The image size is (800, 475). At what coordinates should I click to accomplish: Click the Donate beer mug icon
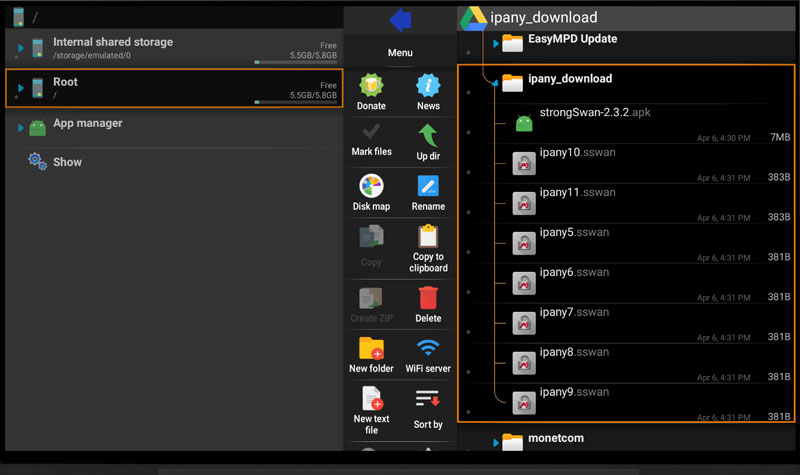(x=371, y=86)
